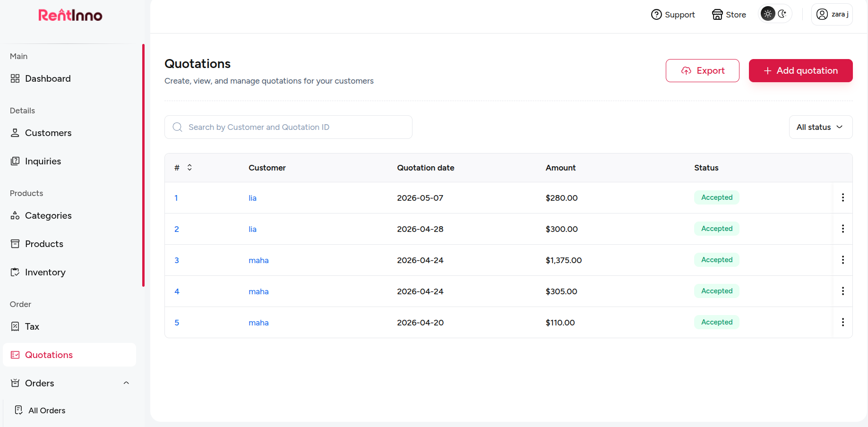Go to Inquiries in the sidebar
868x427 pixels.
click(69, 161)
